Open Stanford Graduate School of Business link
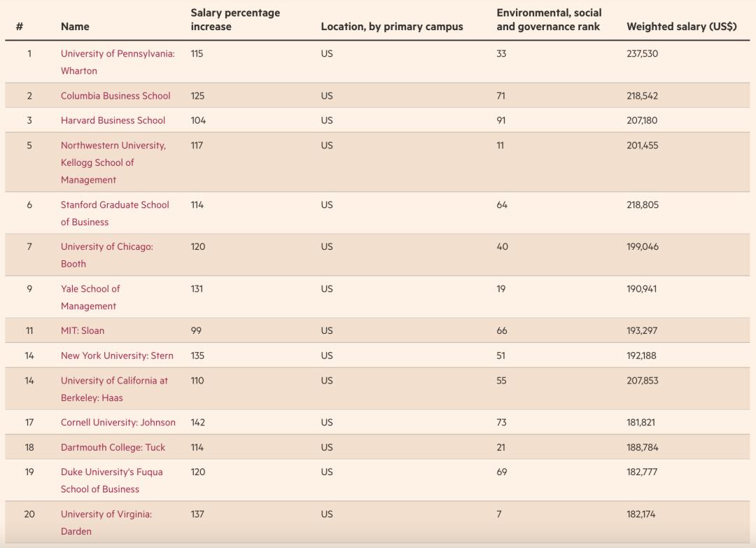 click(x=115, y=205)
